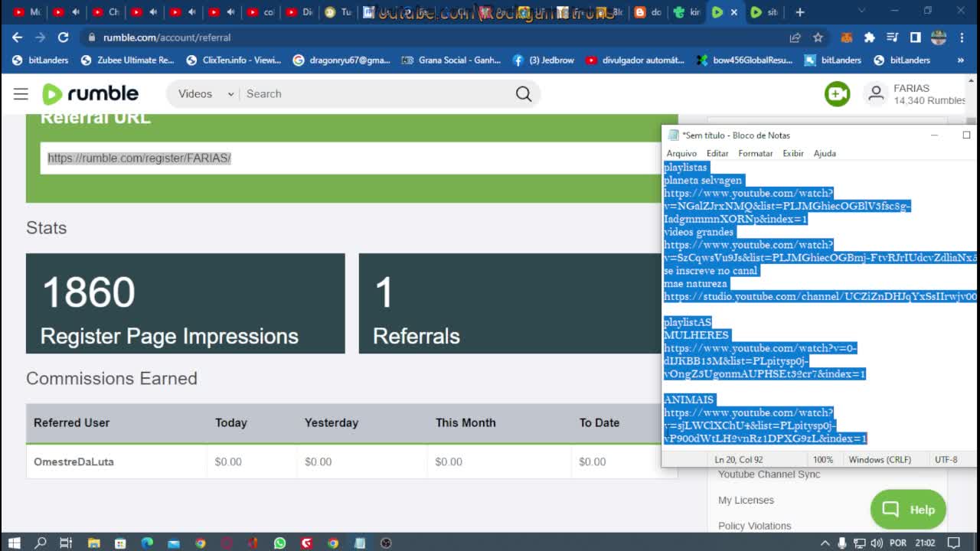Click the browser forward arrow
This screenshot has height=551, width=980.
tap(41, 37)
